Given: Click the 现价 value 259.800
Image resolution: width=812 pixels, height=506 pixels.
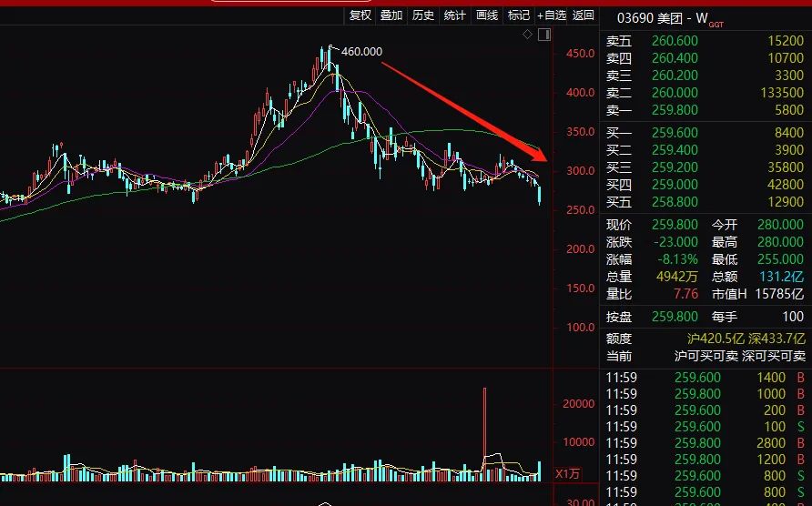Looking at the screenshot, I should tap(675, 225).
